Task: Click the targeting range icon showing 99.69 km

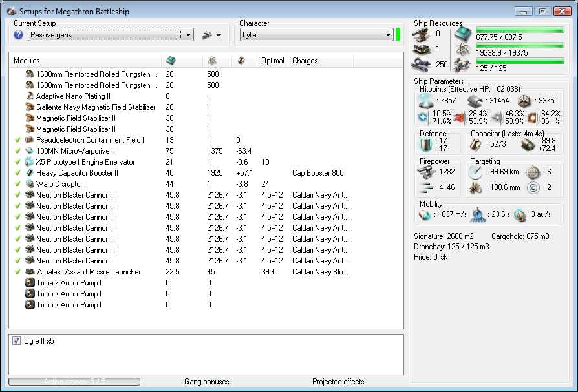Action: click(475, 172)
